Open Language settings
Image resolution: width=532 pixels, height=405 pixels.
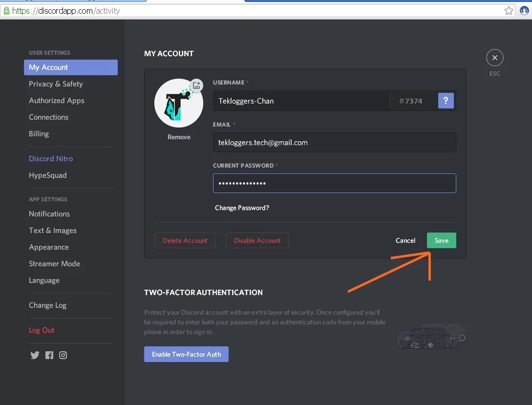pos(44,280)
